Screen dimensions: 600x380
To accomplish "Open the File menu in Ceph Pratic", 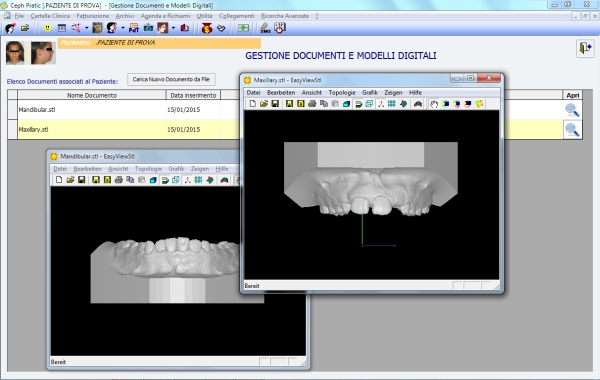I will 19,16.
